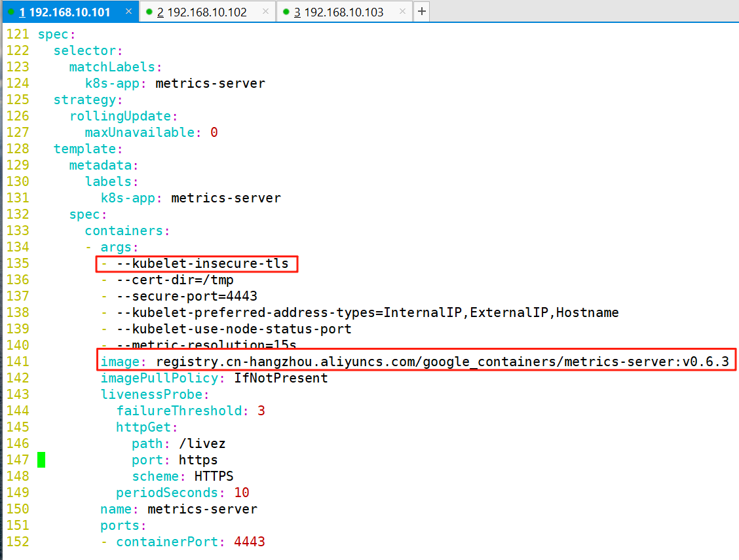Click 'metrics-server' value on line 124

coord(210,84)
